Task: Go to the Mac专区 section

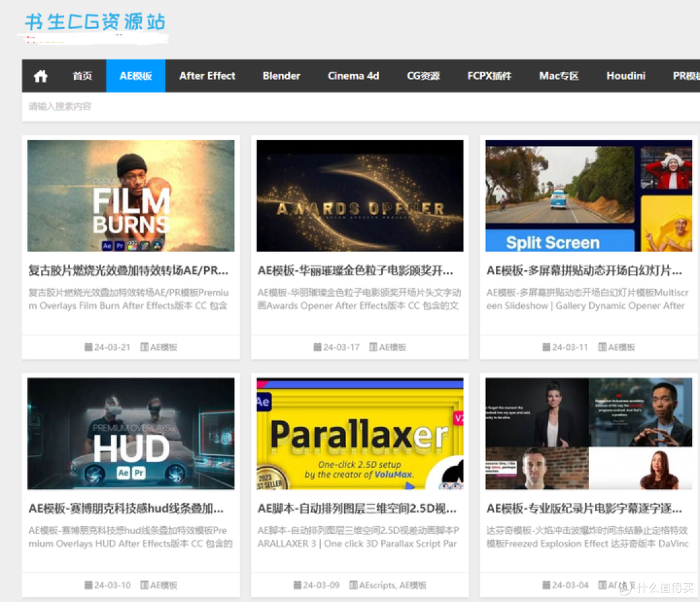Action: (x=559, y=76)
